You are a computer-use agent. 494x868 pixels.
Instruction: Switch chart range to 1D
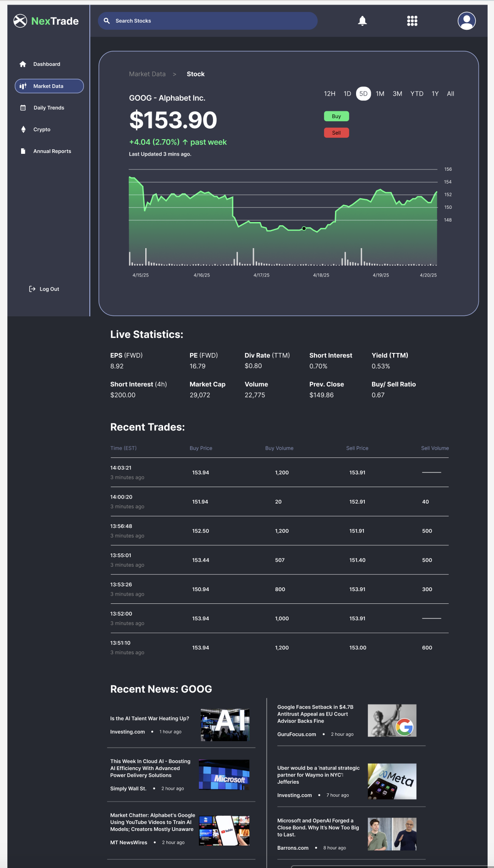347,93
